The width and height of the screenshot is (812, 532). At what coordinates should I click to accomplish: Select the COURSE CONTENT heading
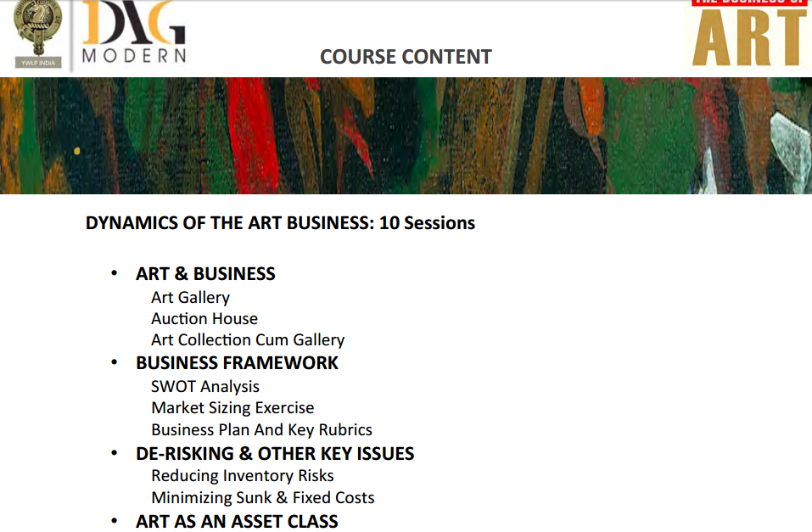406,57
